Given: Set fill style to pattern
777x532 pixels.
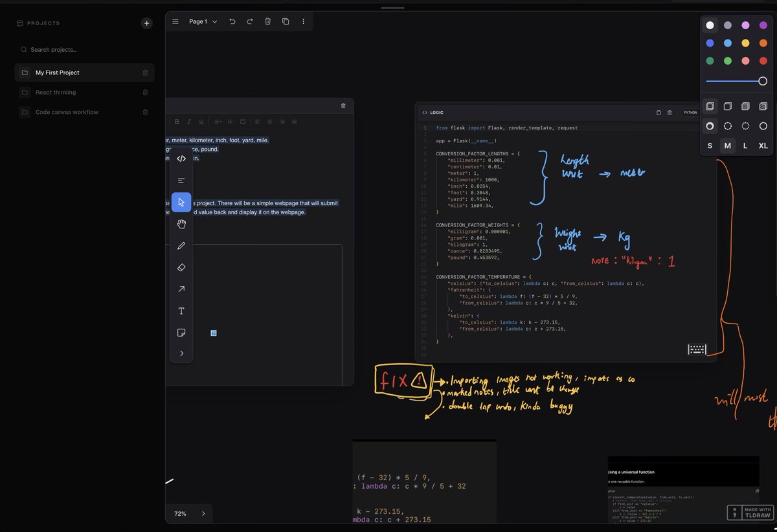Looking at the screenshot, I should point(763,106).
